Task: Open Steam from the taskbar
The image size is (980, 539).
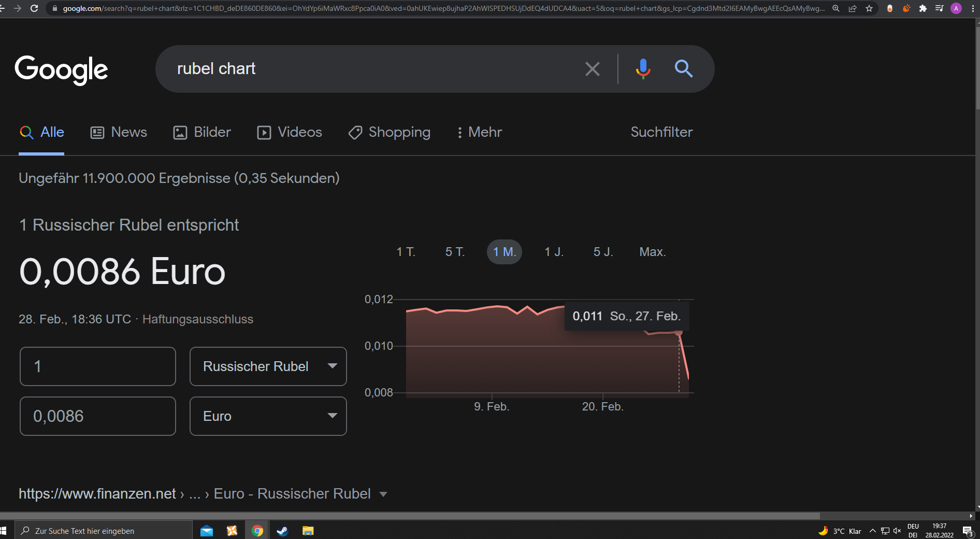Action: (282, 531)
